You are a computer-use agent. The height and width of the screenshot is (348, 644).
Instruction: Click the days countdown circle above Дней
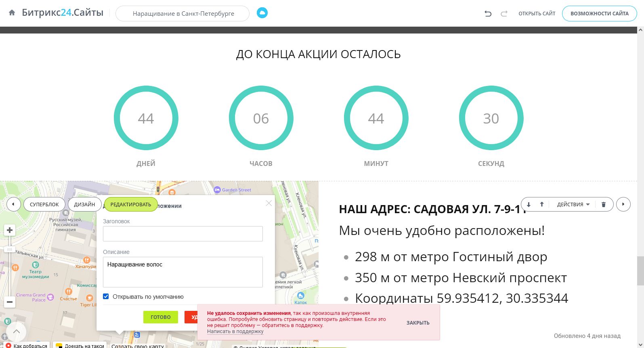[146, 118]
